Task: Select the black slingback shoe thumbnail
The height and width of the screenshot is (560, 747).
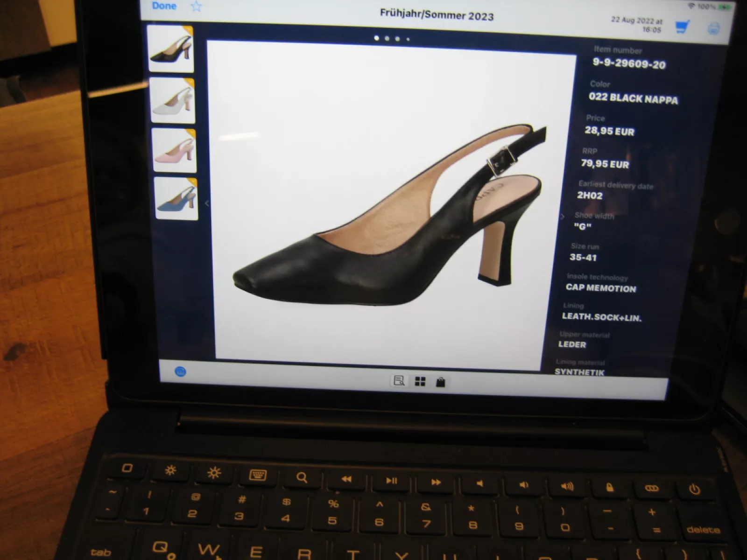Action: (171, 49)
